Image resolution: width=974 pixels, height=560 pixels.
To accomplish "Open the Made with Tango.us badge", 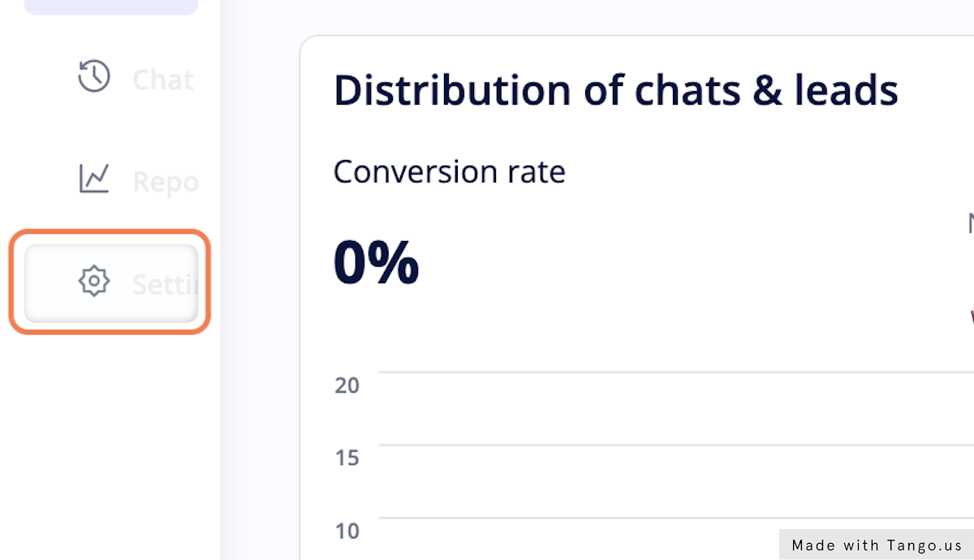I will (x=877, y=545).
